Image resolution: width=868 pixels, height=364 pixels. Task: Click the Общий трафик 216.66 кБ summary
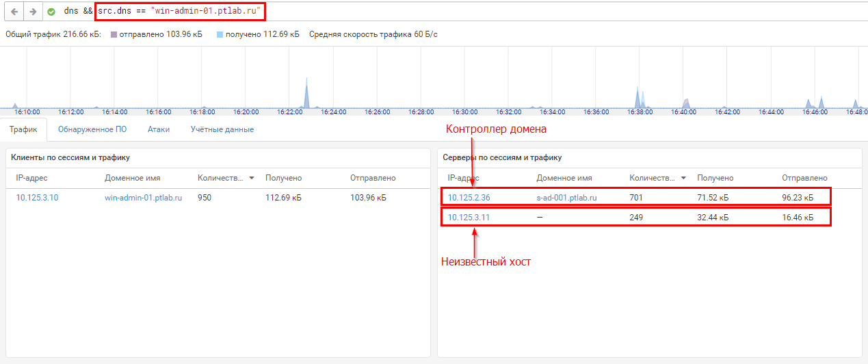point(53,34)
